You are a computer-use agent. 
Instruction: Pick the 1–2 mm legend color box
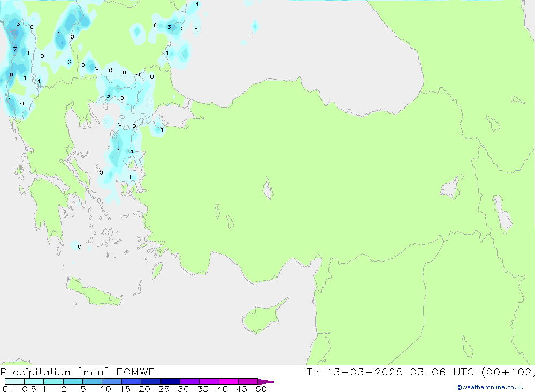point(53,381)
